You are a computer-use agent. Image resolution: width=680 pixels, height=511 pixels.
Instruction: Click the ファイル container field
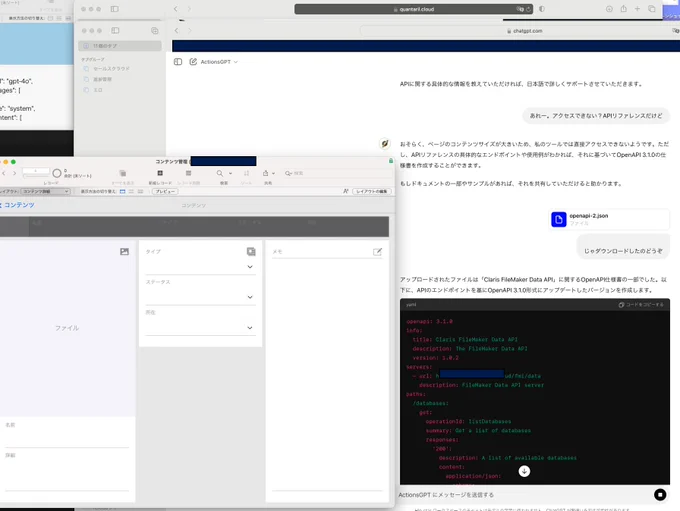click(x=67, y=328)
